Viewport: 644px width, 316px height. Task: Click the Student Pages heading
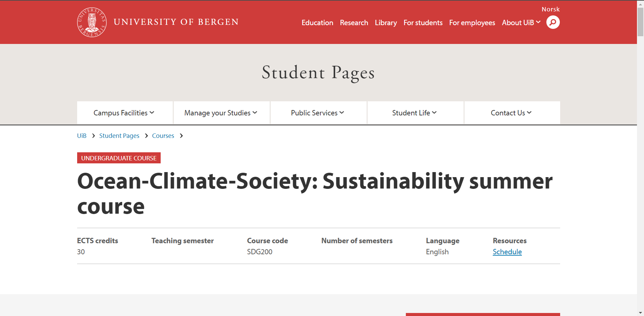(x=318, y=72)
